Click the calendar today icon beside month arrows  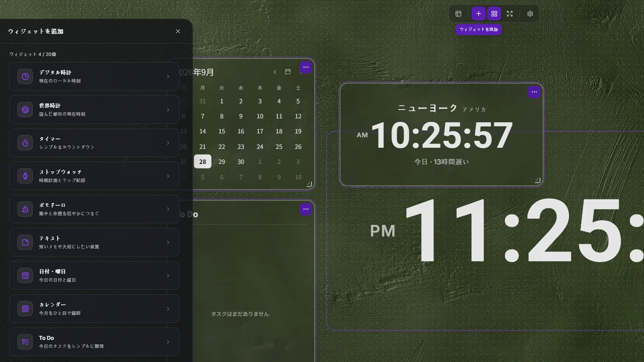[x=288, y=72]
